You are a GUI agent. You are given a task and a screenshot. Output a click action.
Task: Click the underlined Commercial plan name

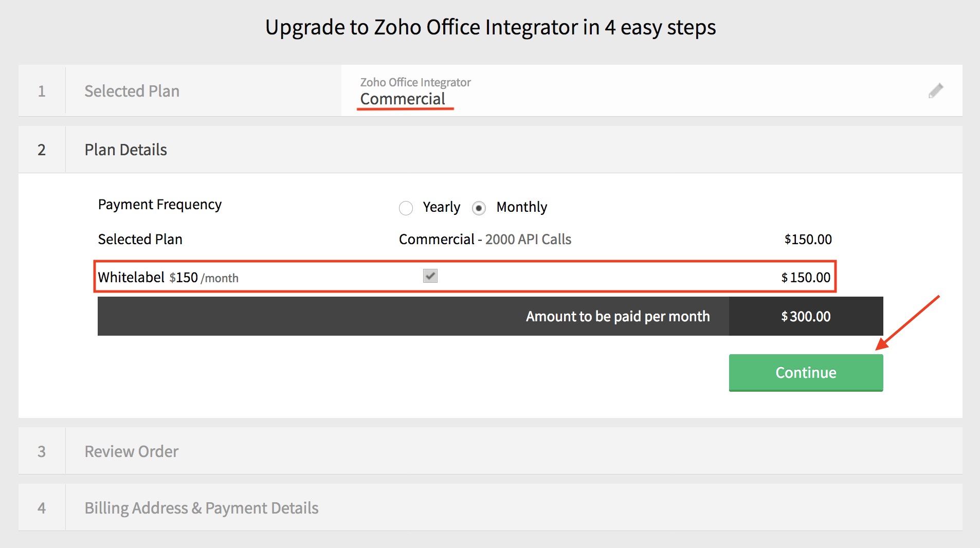[x=403, y=99]
